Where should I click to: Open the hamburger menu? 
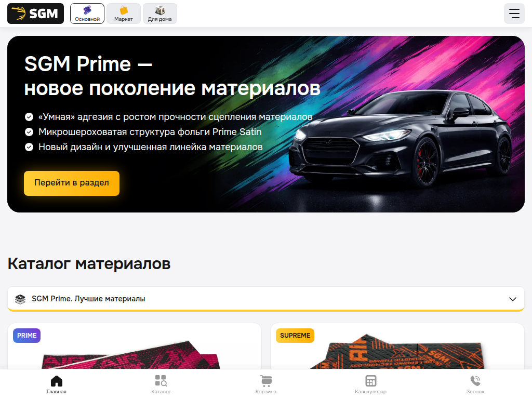(514, 14)
